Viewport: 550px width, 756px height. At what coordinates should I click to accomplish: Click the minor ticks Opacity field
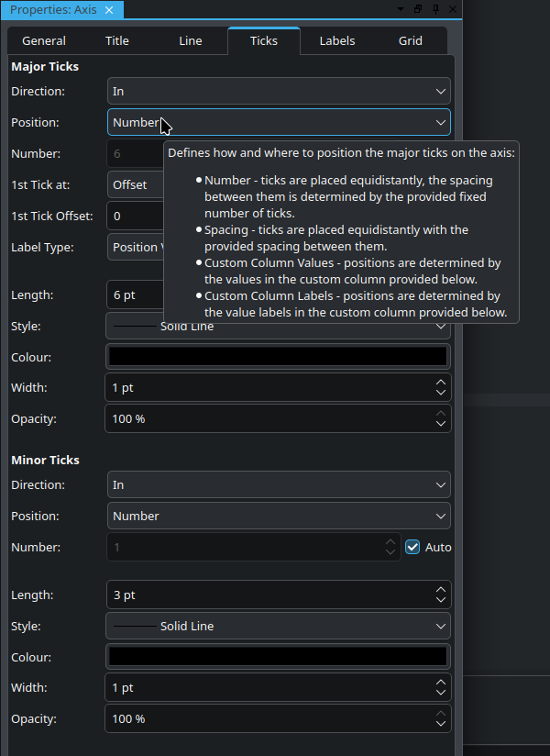coord(266,718)
